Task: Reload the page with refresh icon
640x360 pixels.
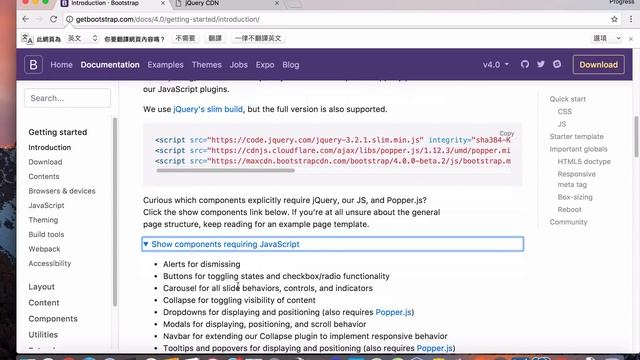Action: [53, 19]
